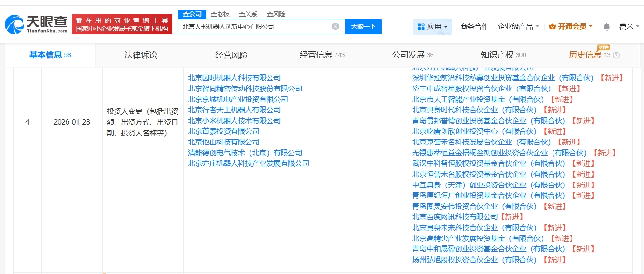Switch to the 查老板 search tab

coord(220,14)
